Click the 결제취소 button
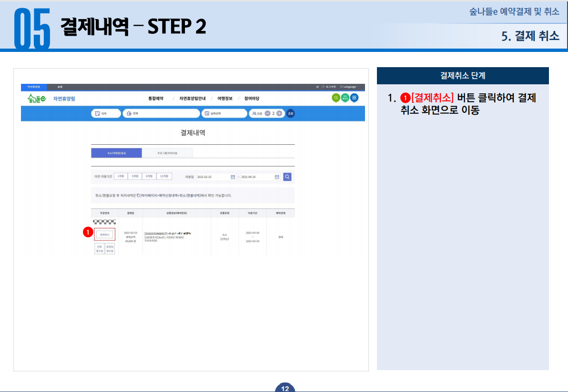This screenshot has width=568, height=392. click(x=105, y=234)
